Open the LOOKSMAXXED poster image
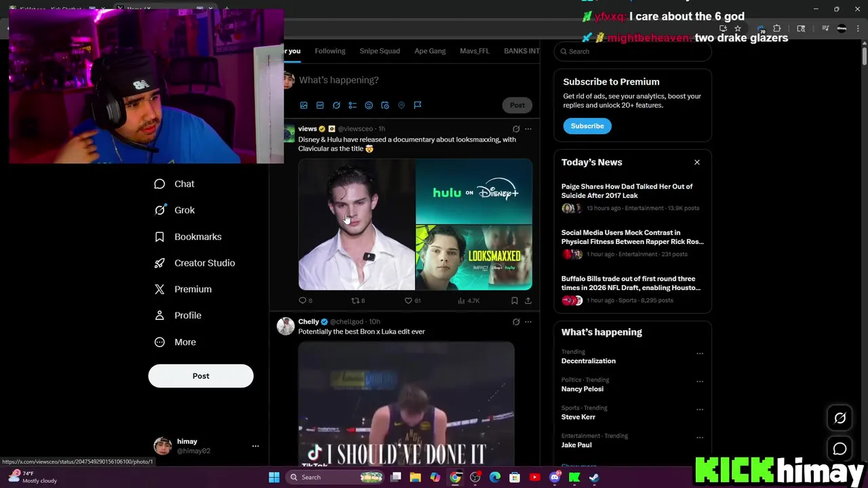This screenshot has width=868, height=488. coord(474,258)
